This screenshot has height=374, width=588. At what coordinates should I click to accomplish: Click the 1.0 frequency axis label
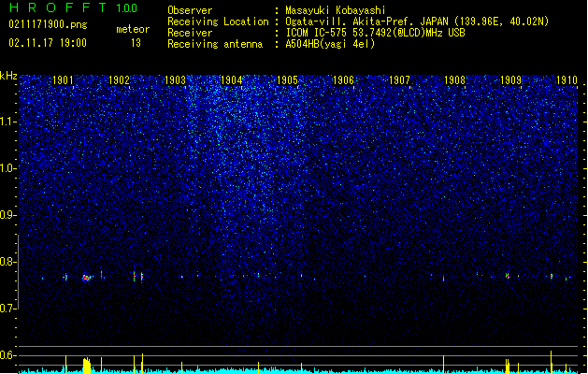(7, 168)
